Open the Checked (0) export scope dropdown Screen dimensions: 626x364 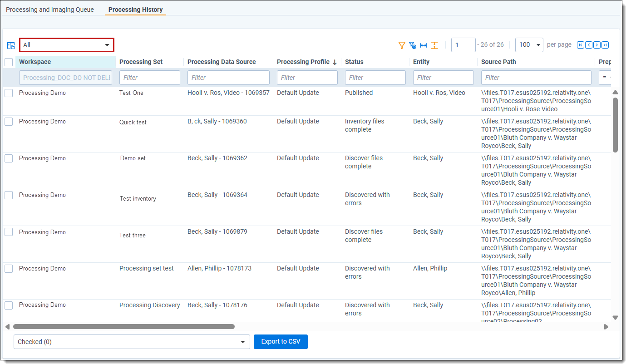[x=132, y=342]
